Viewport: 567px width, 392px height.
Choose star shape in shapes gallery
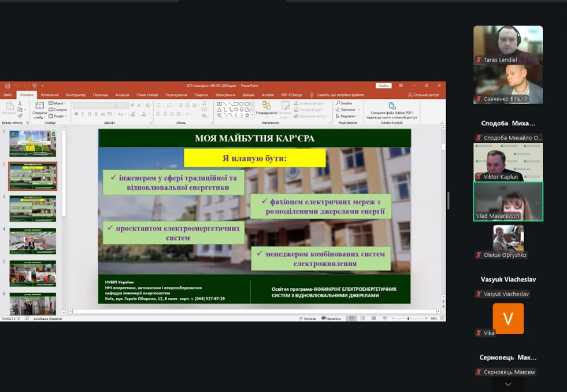pyautogui.click(x=247, y=116)
